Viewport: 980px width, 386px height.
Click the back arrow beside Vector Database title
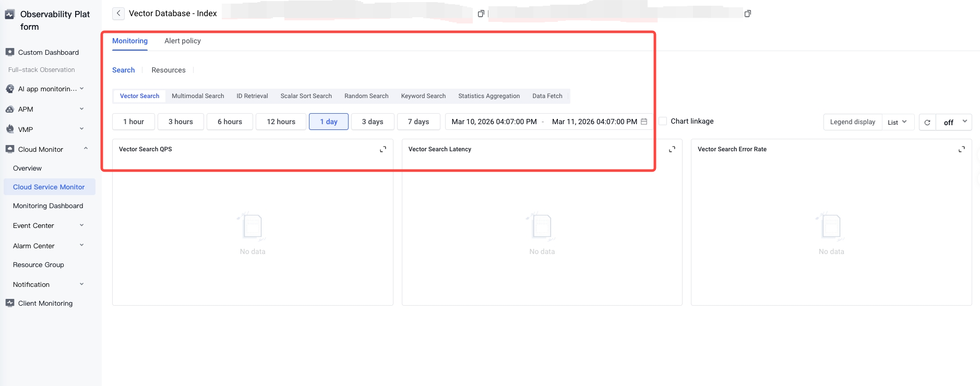click(118, 14)
